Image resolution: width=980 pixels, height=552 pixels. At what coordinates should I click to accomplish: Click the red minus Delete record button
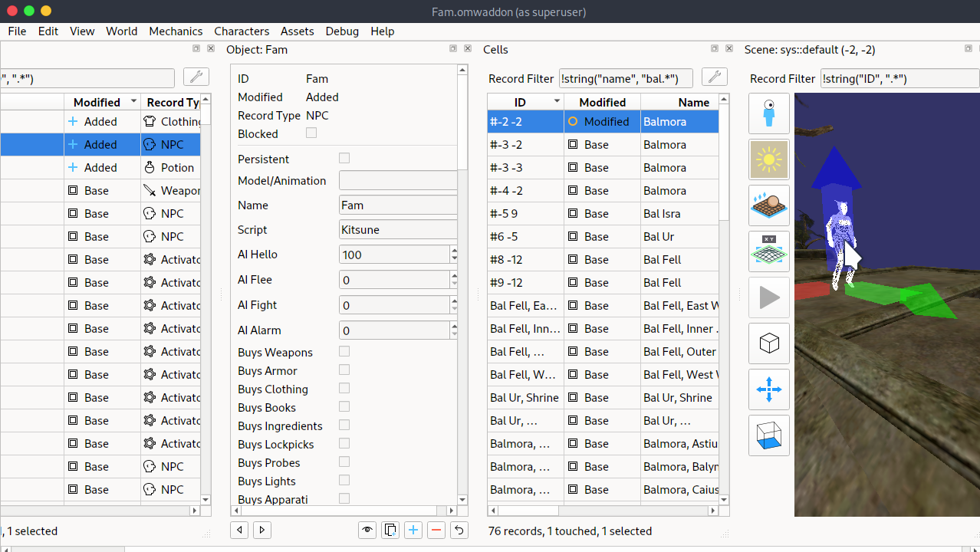coord(436,530)
